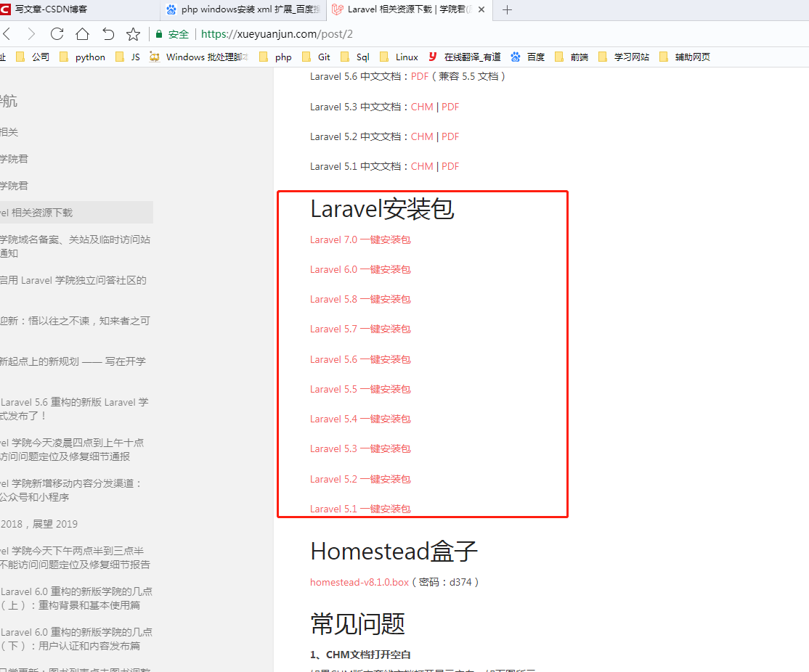Click the address bar URL xueyuanjun.com/post/2
This screenshot has height=672, width=809.
tap(277, 34)
